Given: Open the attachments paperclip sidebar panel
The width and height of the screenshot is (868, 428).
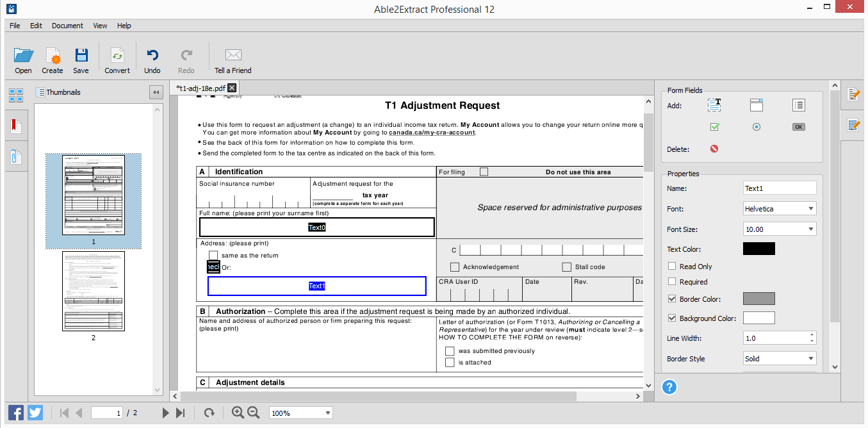Looking at the screenshot, I should pyautogui.click(x=16, y=157).
